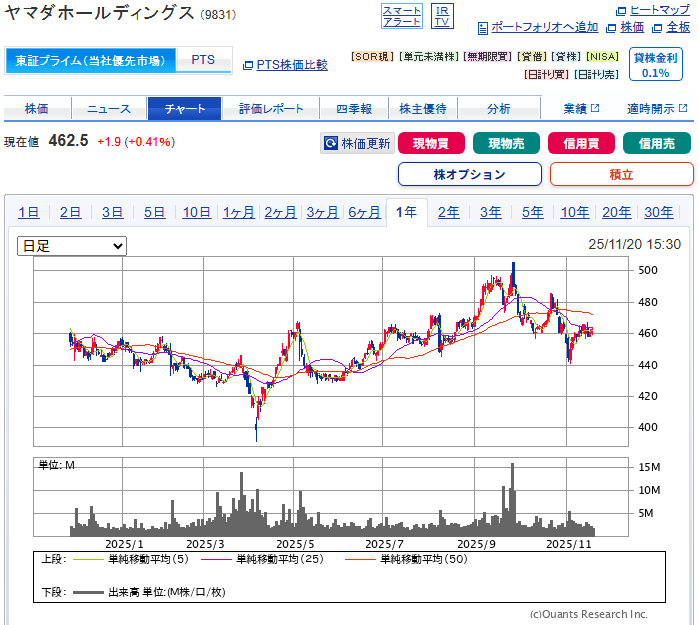Click the 適時開示 external-link icon
This screenshot has height=625, width=699.
[683, 108]
